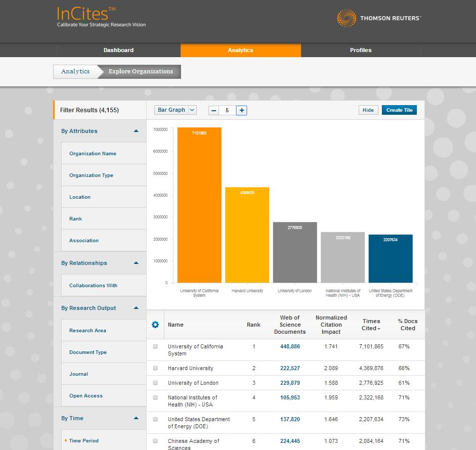Click the Thomson Reuters logo
The width and height of the screenshot is (476, 450).
coord(379,18)
